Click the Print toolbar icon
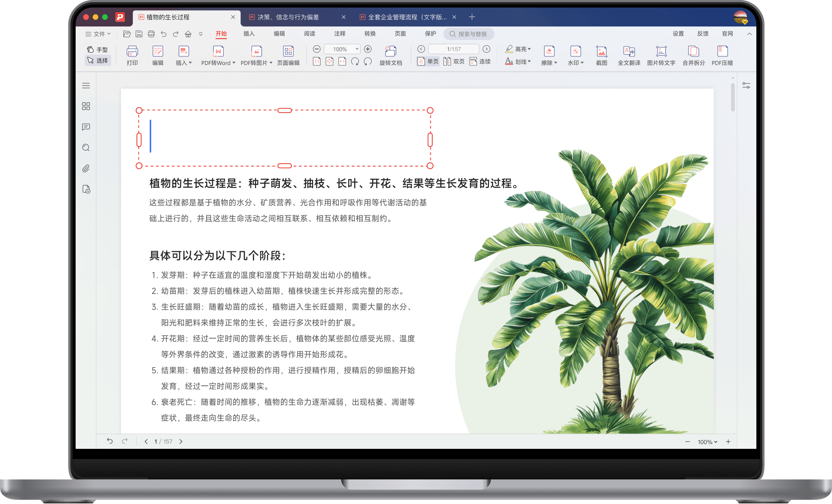The width and height of the screenshot is (832, 504). (132, 55)
